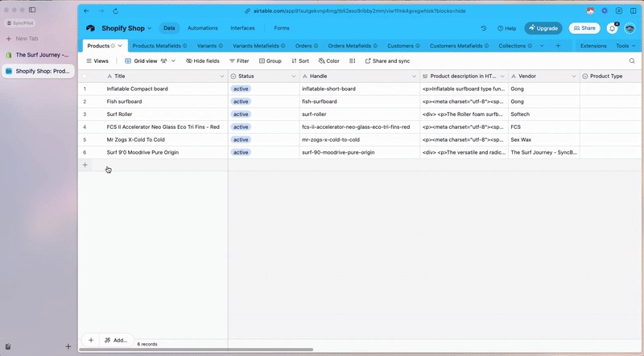Click the purple browser extension icon
Viewport: 644px width, 356px height.
(x=605, y=11)
